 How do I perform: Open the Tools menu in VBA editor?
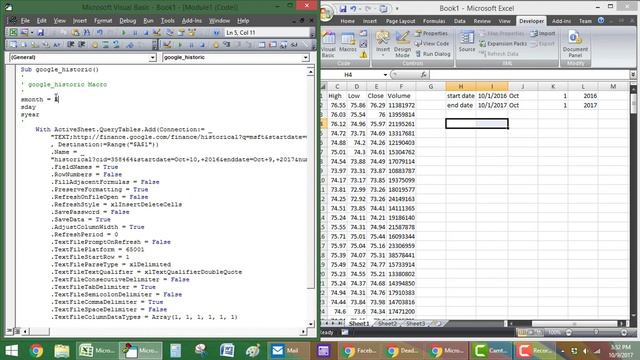[x=167, y=20]
